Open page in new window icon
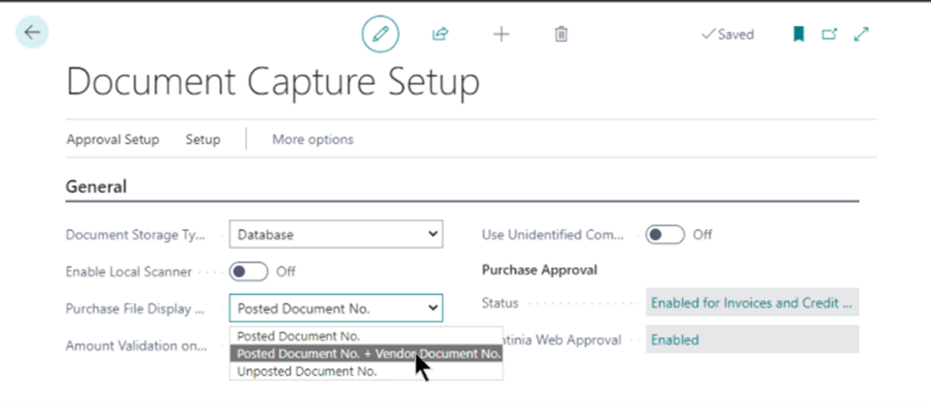931x402 pixels. (829, 34)
